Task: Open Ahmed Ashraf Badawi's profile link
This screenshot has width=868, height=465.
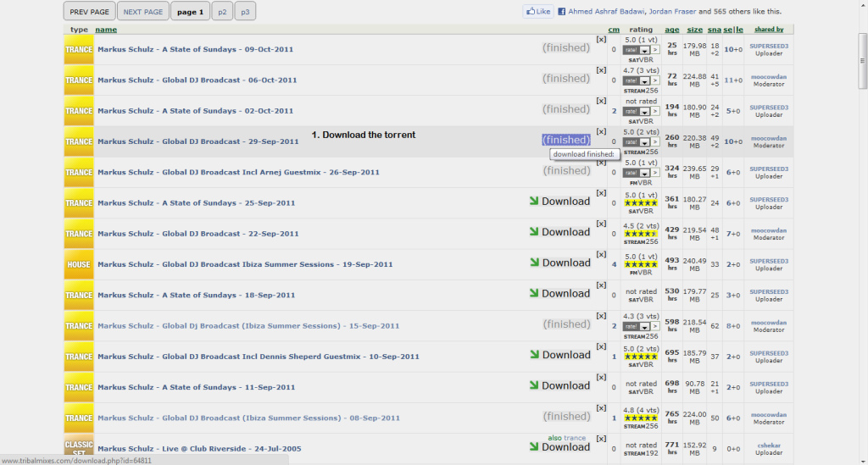Action: coord(607,12)
